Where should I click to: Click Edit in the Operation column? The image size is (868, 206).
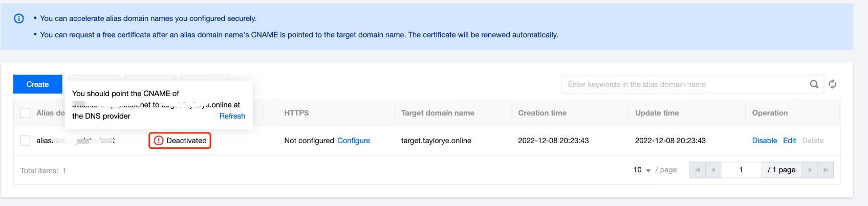(x=789, y=141)
